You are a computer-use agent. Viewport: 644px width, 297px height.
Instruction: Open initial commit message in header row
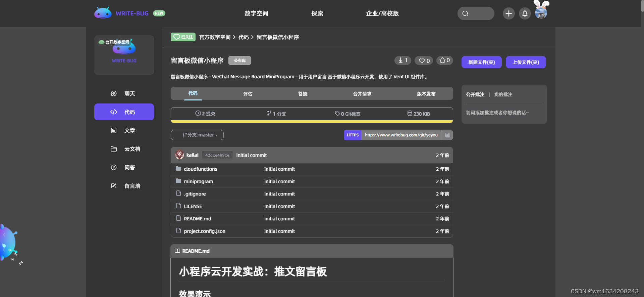tap(252, 155)
